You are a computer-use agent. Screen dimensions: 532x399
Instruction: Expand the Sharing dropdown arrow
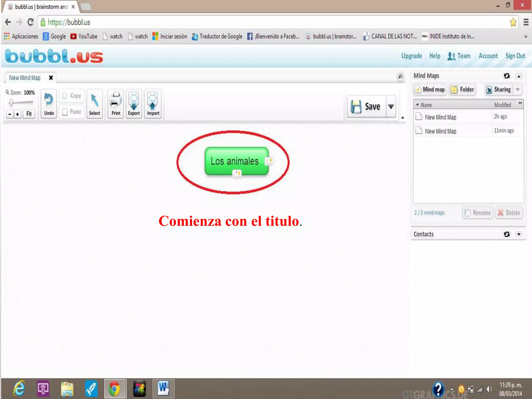tap(518, 90)
